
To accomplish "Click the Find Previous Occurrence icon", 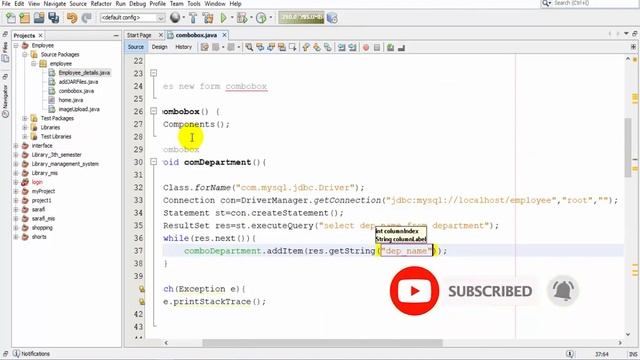I will (x=260, y=47).
